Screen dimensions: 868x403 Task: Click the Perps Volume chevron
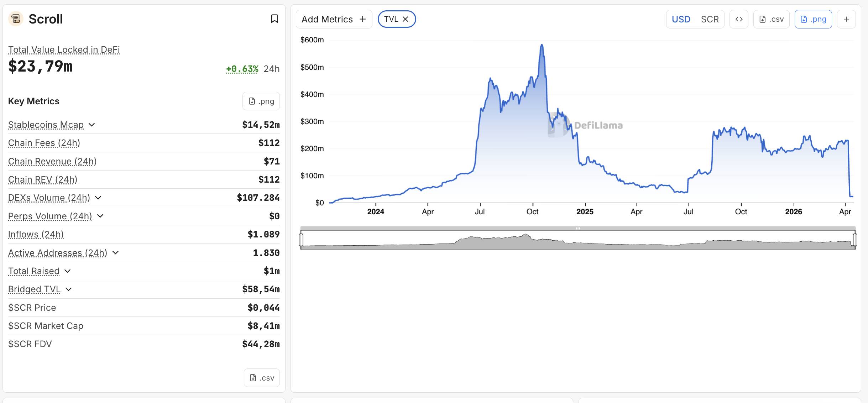(100, 216)
